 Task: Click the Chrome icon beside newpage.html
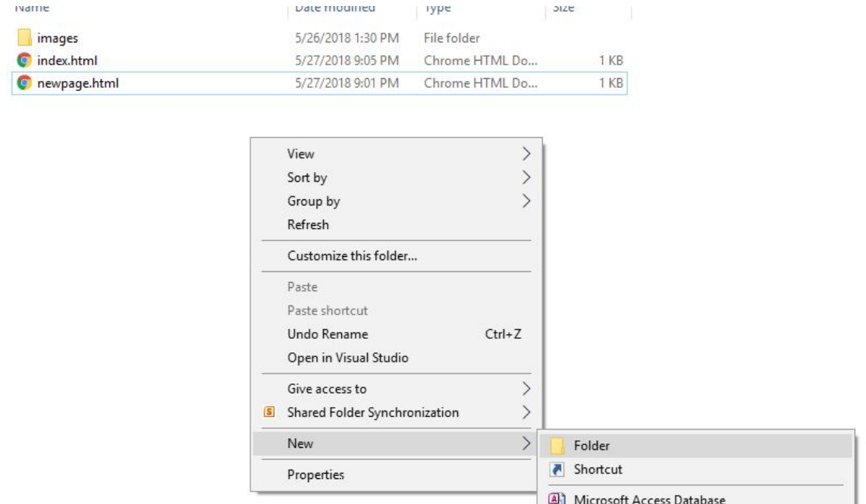coord(24,82)
